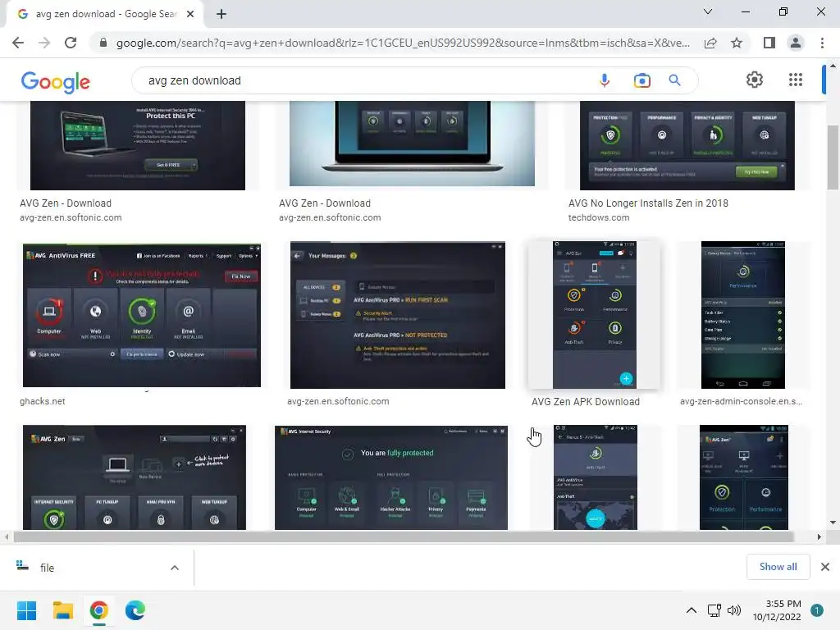
Task: Click the search box with avg zen download
Action: (364, 80)
